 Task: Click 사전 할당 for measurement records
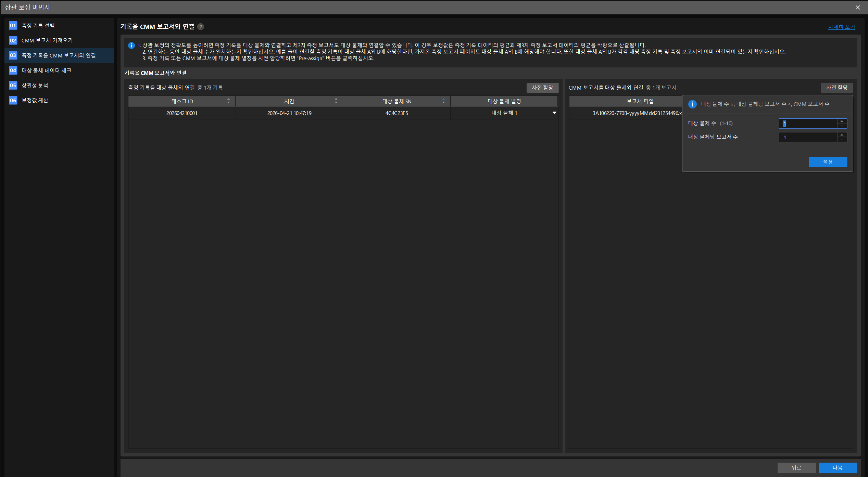pos(542,88)
